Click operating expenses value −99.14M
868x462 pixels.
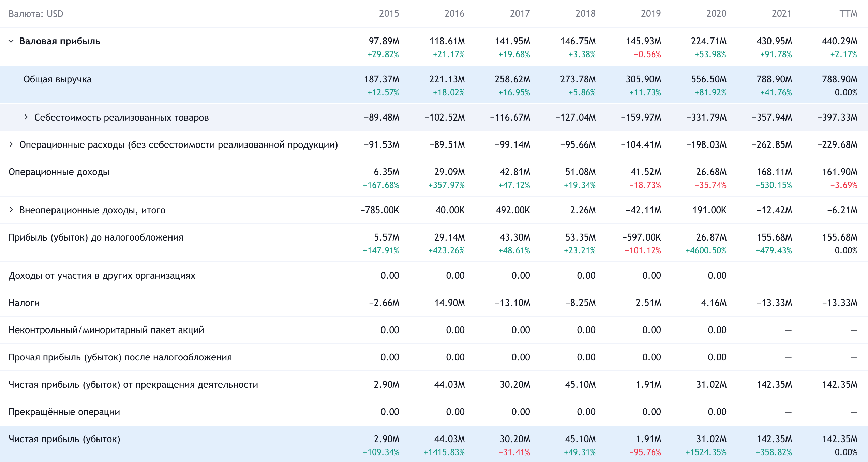tap(512, 145)
